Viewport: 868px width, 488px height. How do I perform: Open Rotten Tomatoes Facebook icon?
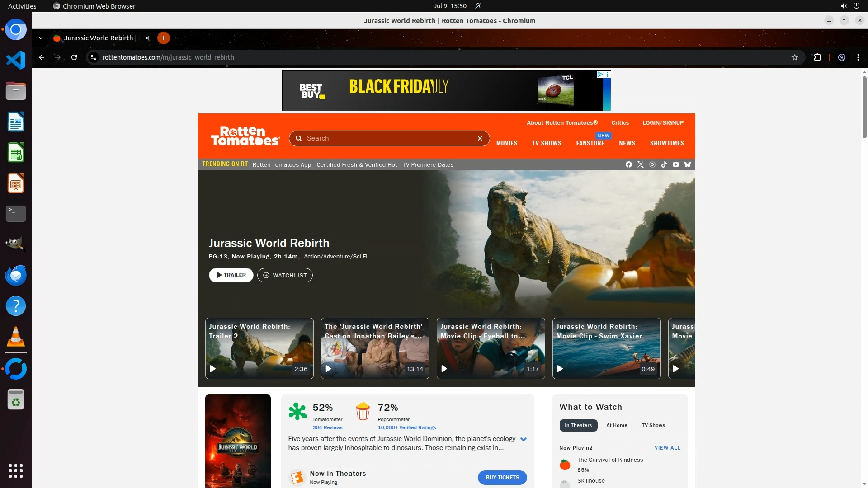628,164
